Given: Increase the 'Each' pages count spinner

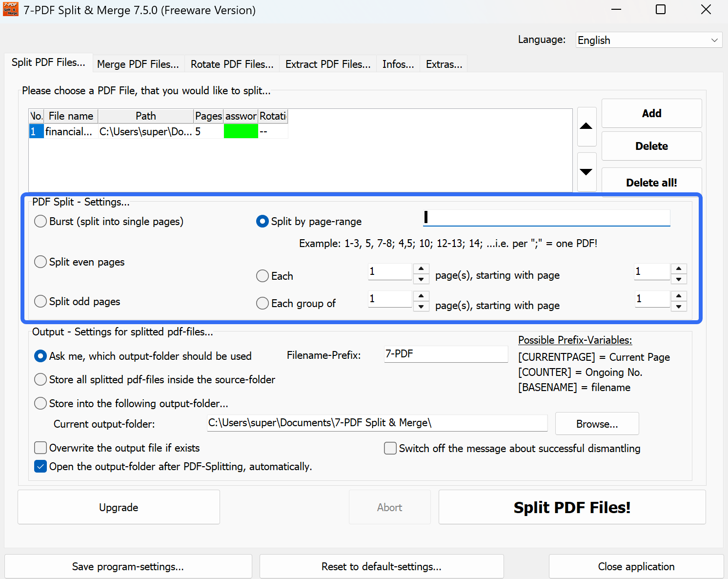Looking at the screenshot, I should coord(421,269).
